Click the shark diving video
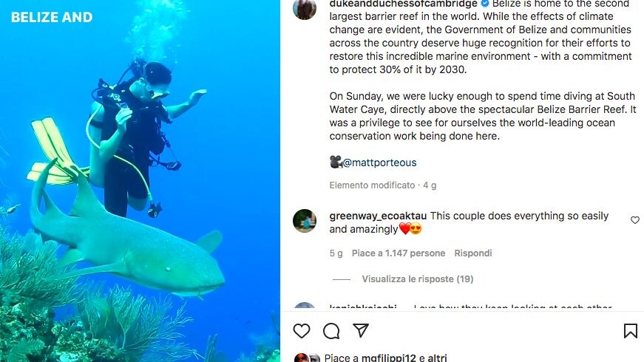This screenshot has width=644, height=362. (x=140, y=181)
